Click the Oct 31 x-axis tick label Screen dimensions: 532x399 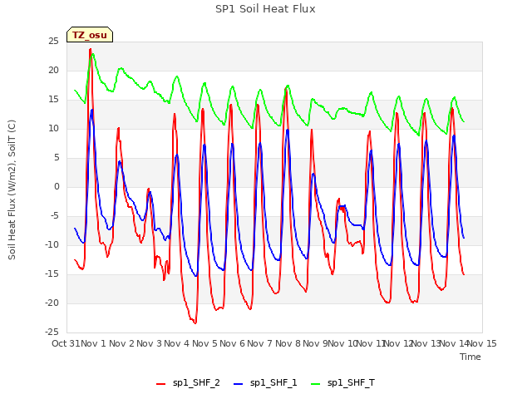66,343
